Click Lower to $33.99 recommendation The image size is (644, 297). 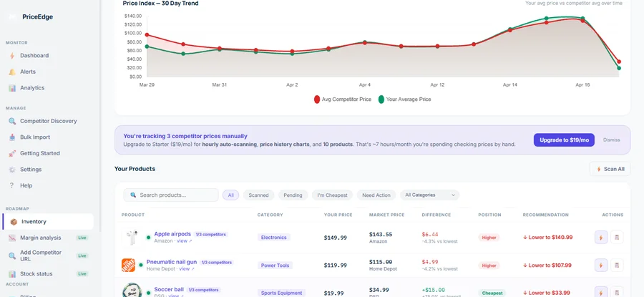pyautogui.click(x=546, y=293)
